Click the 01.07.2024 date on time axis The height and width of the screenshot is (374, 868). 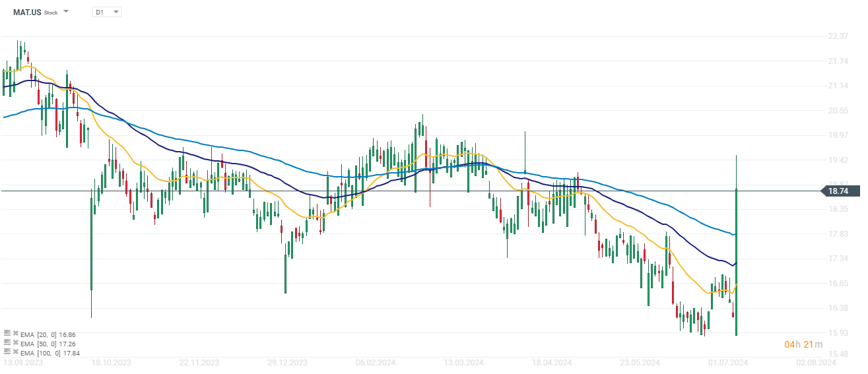click(729, 363)
